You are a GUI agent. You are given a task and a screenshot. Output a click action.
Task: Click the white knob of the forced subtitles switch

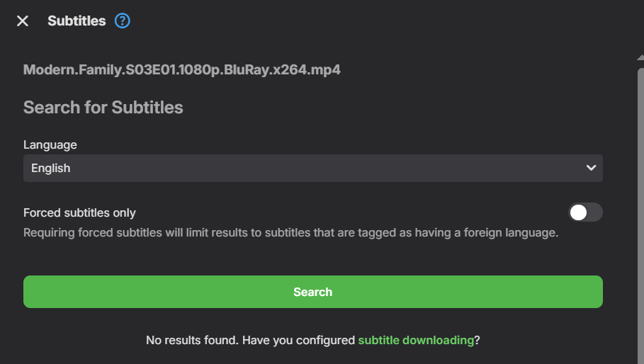(x=579, y=212)
